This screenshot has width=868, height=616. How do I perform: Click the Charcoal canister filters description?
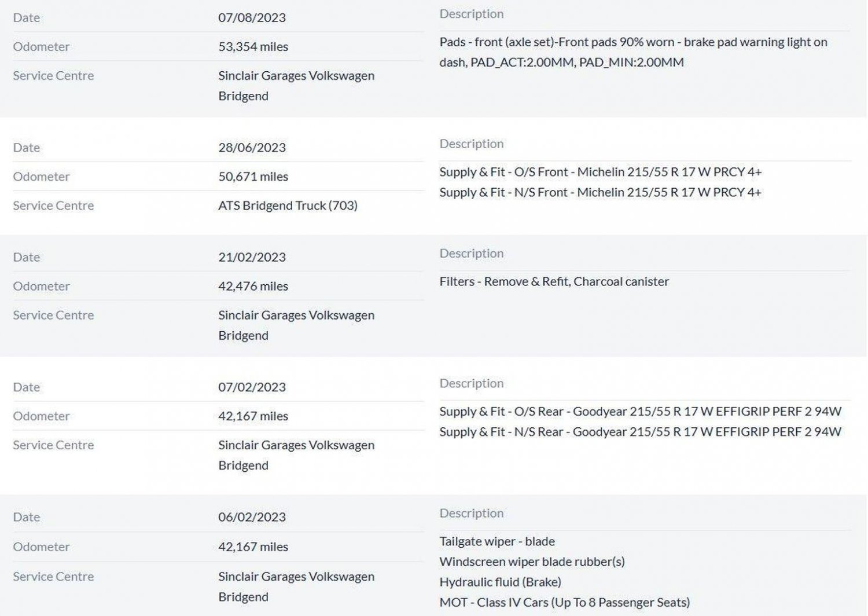[554, 281]
